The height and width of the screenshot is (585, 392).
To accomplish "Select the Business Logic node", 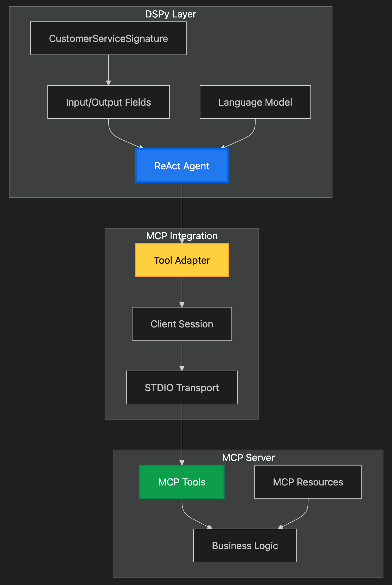I will [x=245, y=545].
